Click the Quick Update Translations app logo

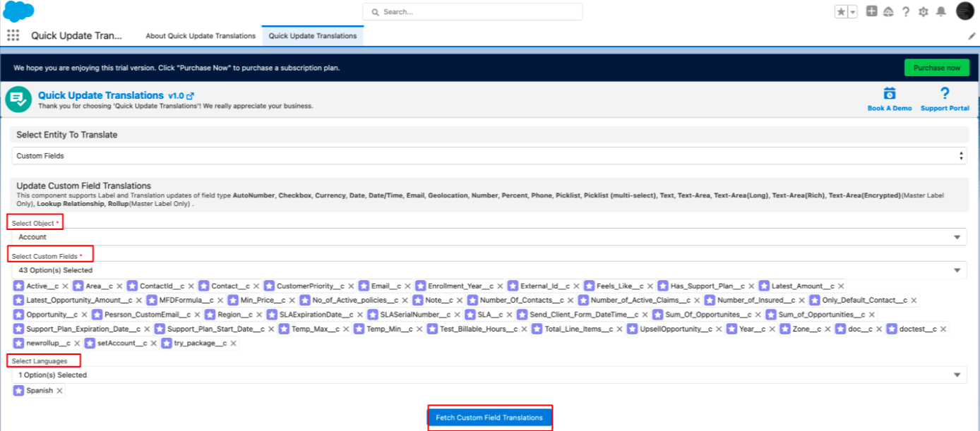pyautogui.click(x=18, y=99)
